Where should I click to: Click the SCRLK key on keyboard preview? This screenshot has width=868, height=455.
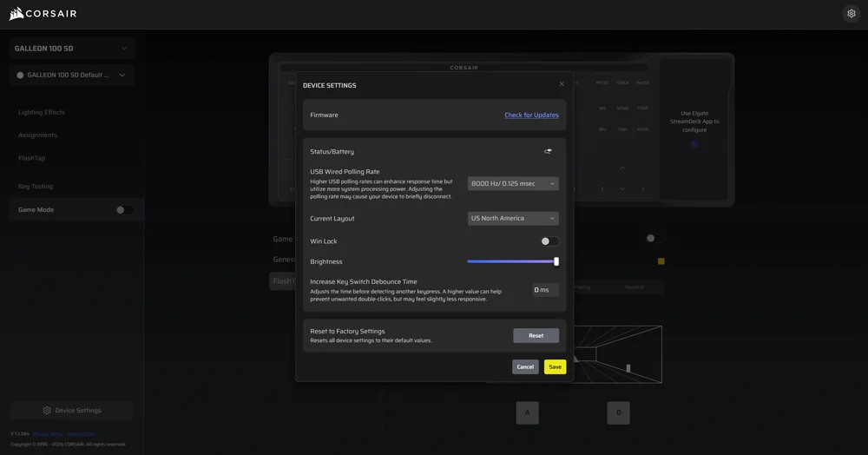pyautogui.click(x=622, y=83)
